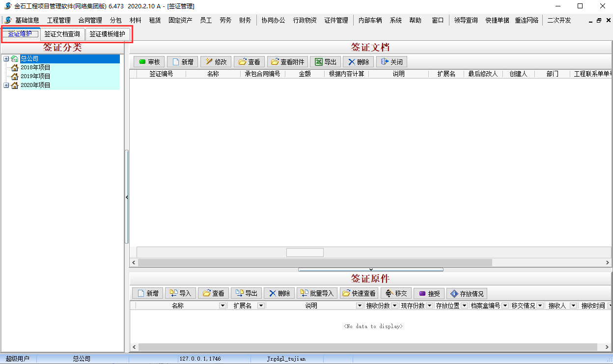Click the 签证文档 horizontal scrollbar
This screenshot has height=364, width=613.
click(314, 263)
